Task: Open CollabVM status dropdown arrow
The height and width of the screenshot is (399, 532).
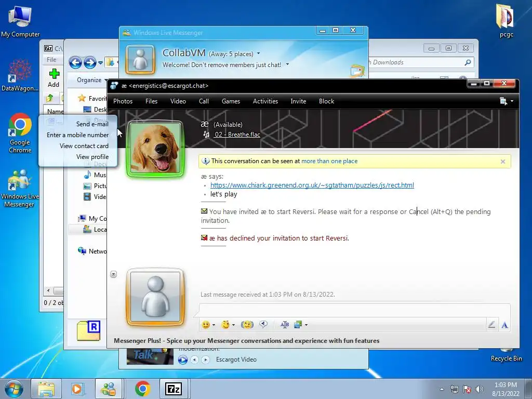Action: [259, 54]
